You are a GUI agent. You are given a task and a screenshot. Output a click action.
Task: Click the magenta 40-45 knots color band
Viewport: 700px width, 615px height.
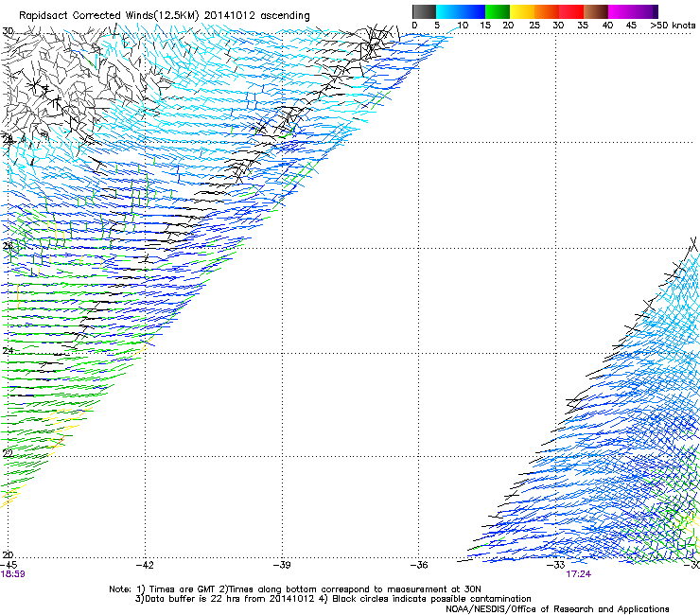pyautogui.click(x=621, y=11)
